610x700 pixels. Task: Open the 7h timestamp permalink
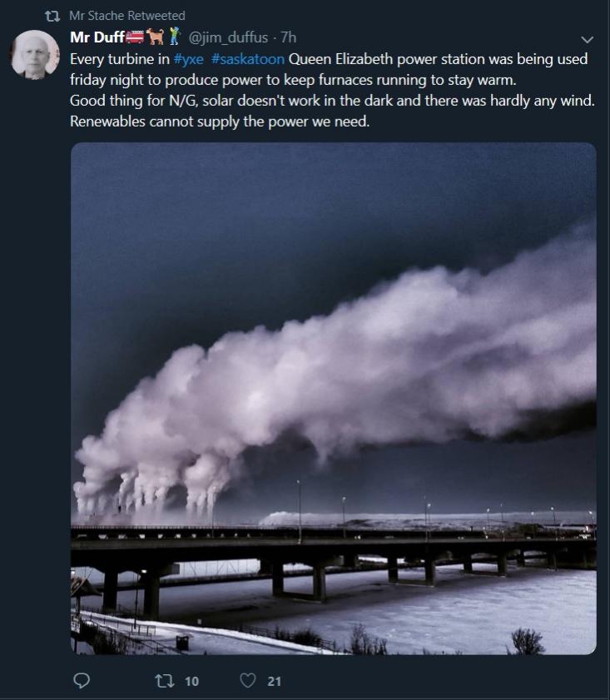[x=289, y=37]
